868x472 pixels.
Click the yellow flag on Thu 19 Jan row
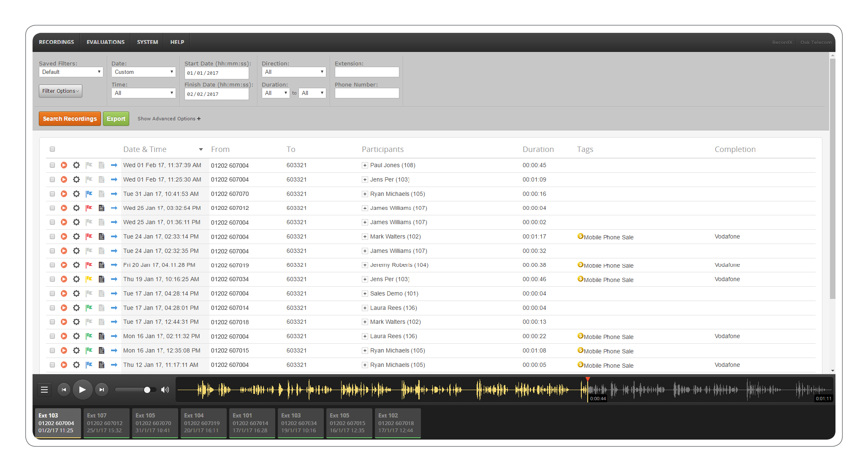(89, 279)
